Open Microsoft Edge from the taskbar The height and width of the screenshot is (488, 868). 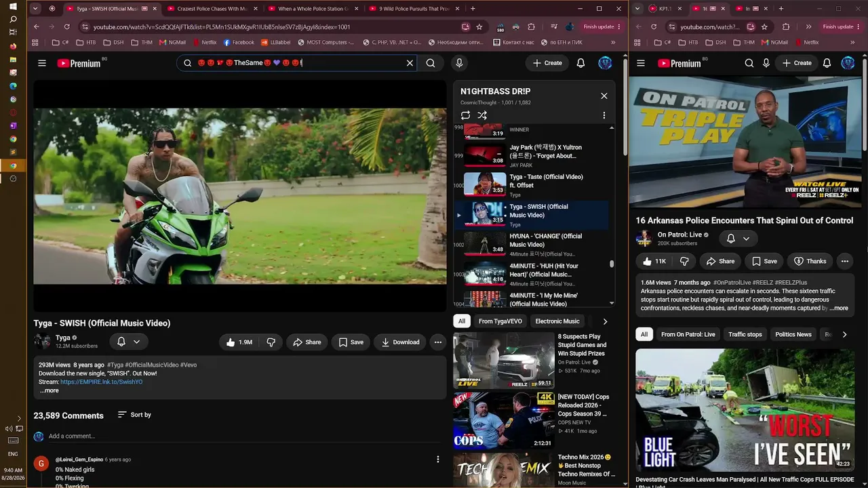pos(13,86)
